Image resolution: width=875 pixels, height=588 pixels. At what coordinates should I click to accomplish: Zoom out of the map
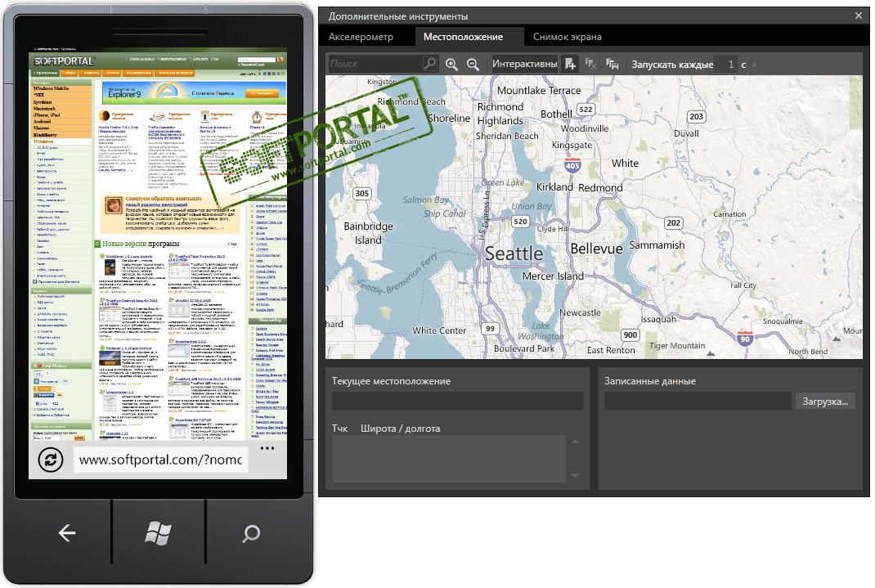click(473, 64)
